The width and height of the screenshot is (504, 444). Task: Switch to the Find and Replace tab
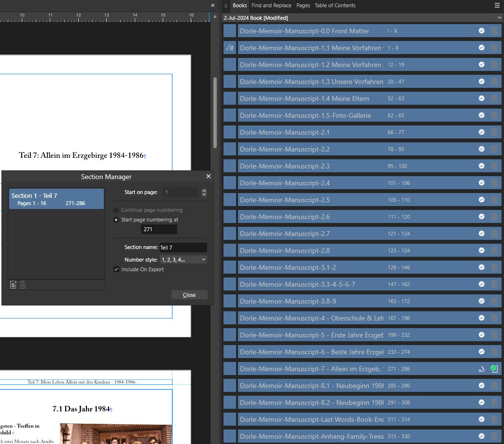(271, 5)
